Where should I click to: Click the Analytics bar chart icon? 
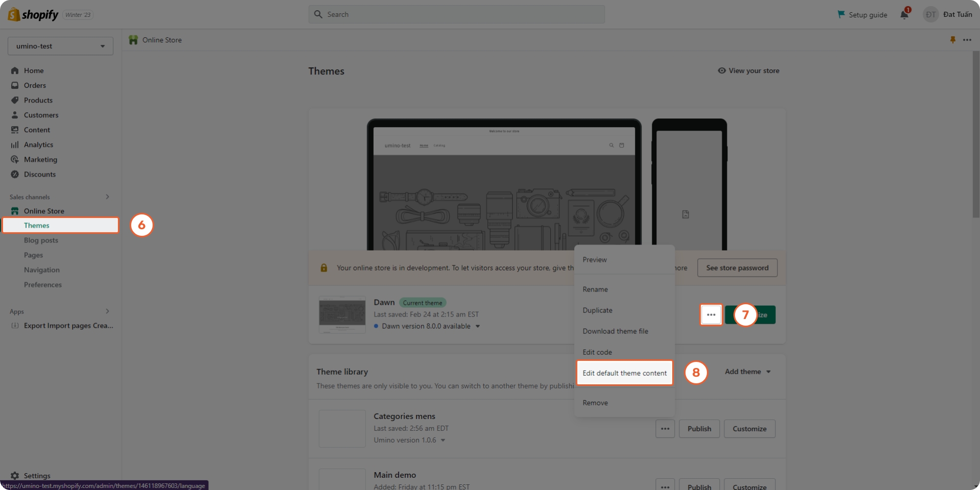[15, 145]
